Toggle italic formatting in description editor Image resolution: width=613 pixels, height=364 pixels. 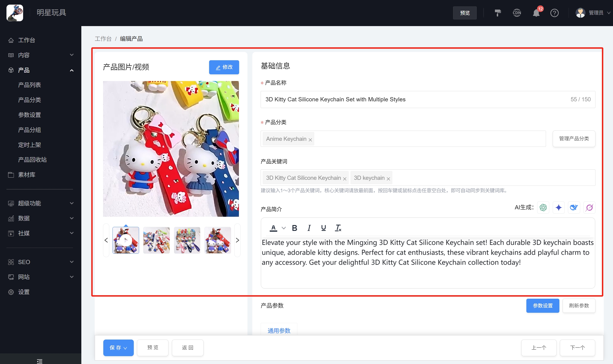coord(309,228)
